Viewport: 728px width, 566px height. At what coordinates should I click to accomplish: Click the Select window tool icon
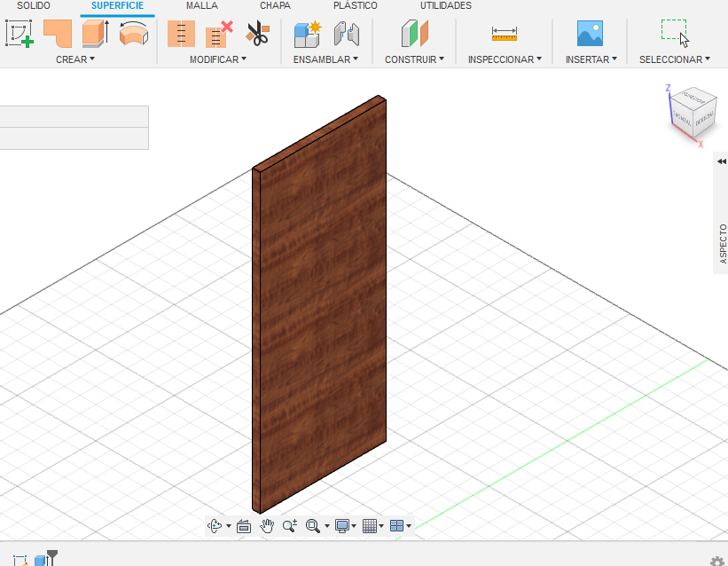[x=675, y=33]
